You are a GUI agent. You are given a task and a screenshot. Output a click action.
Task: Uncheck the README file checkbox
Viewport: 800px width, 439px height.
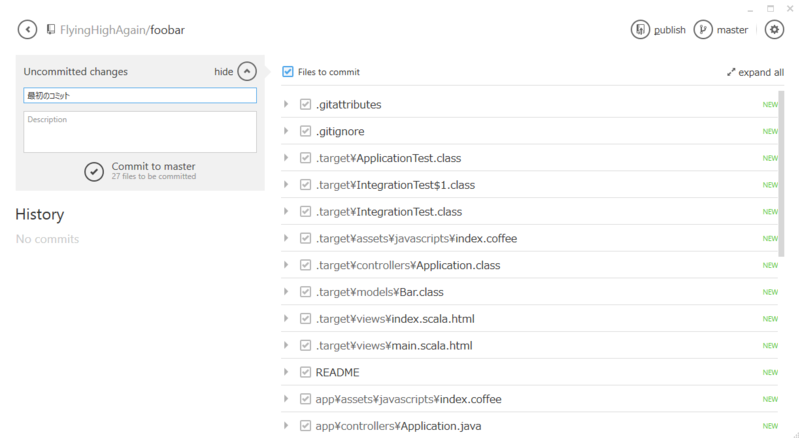pyautogui.click(x=306, y=372)
